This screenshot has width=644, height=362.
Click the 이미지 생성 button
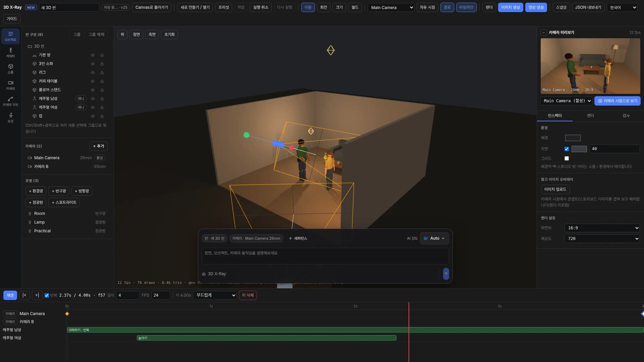510,7
